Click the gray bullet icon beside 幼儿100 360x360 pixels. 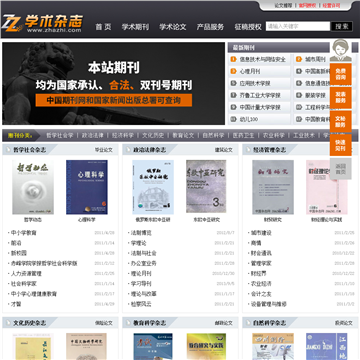[x=234, y=119]
